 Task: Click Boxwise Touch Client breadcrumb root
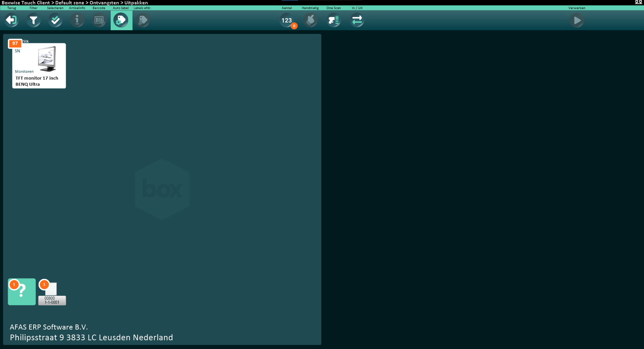pyautogui.click(x=25, y=3)
